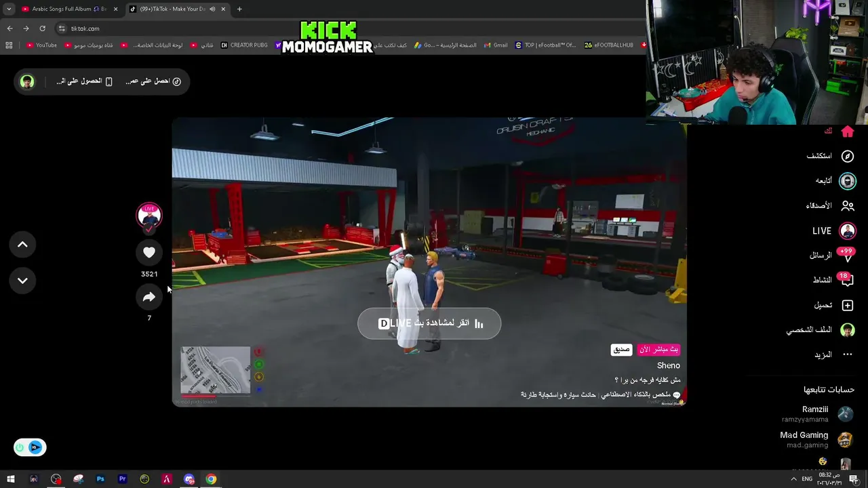Open the TikTok home (لك) icon
Image resolution: width=868 pixels, height=488 pixels.
(x=847, y=131)
